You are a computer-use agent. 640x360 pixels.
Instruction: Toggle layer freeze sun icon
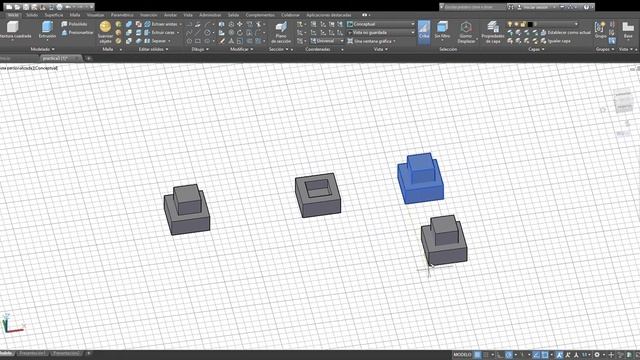pos(516,24)
